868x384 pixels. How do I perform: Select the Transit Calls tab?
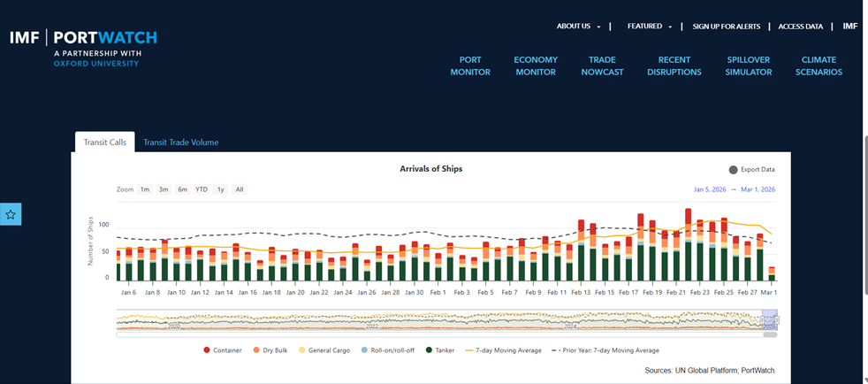[x=104, y=142]
